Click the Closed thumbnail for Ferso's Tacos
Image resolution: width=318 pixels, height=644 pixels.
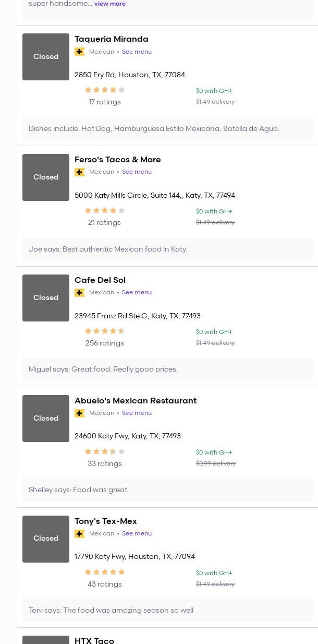click(x=46, y=177)
